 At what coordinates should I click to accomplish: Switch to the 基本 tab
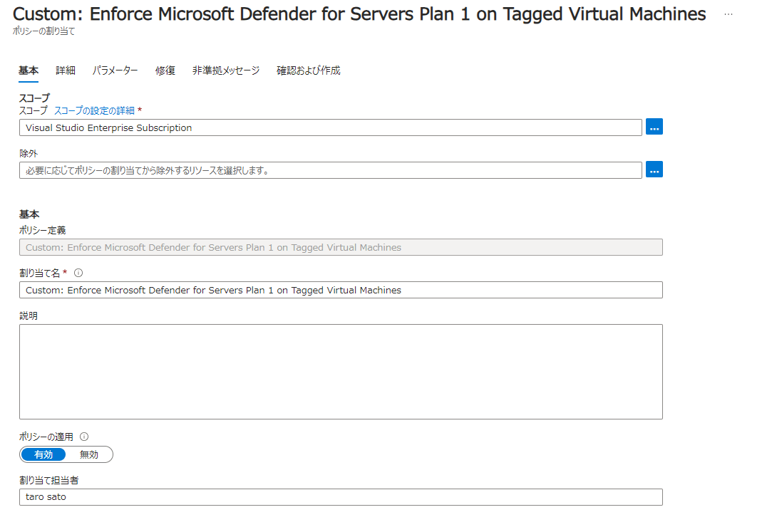coord(29,71)
